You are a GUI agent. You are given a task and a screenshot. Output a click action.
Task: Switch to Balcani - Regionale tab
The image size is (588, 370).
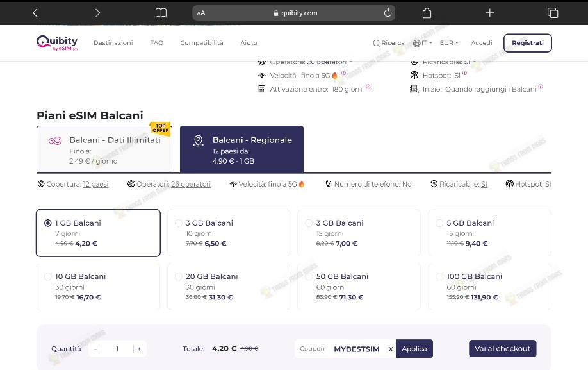[x=241, y=149]
